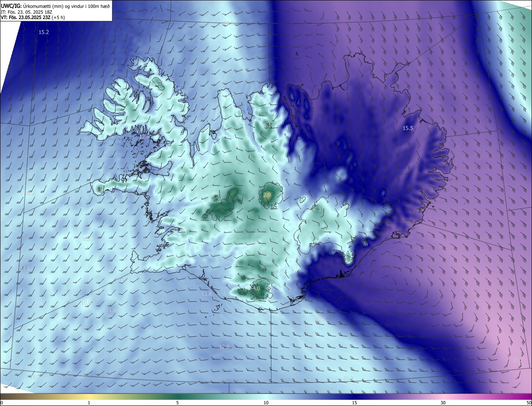
Task: Click the 2.9 value label on the glacier
Action: click(267, 195)
